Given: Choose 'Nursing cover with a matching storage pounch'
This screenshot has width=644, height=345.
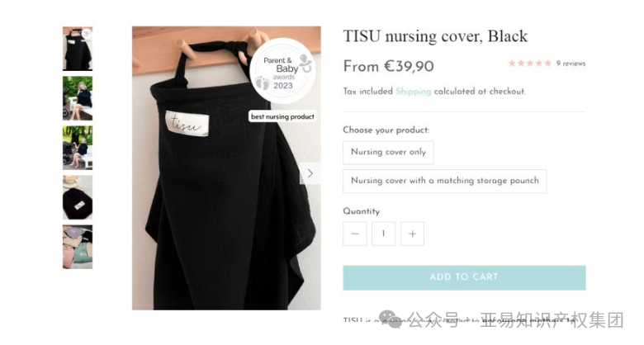Looking at the screenshot, I should coord(445,181).
